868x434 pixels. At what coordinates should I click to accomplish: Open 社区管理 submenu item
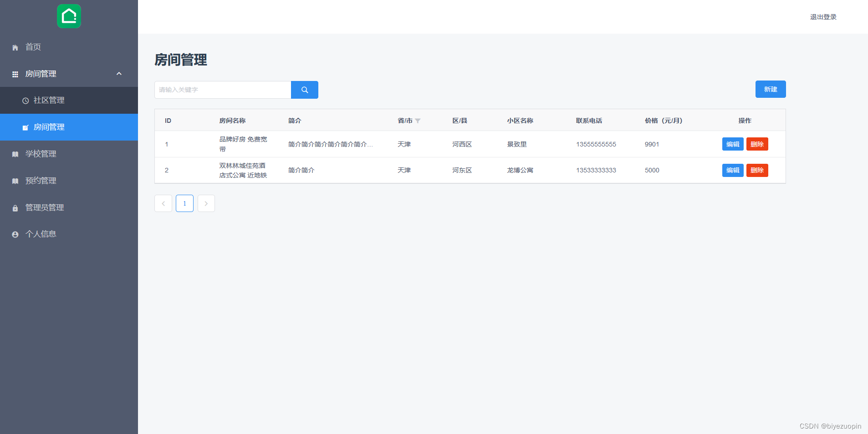69,100
